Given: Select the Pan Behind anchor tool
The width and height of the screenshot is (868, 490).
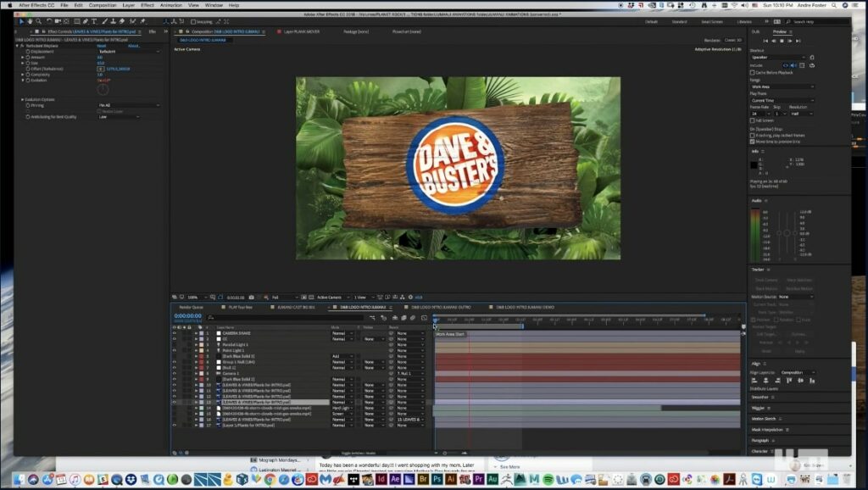Looking at the screenshot, I should (x=66, y=21).
